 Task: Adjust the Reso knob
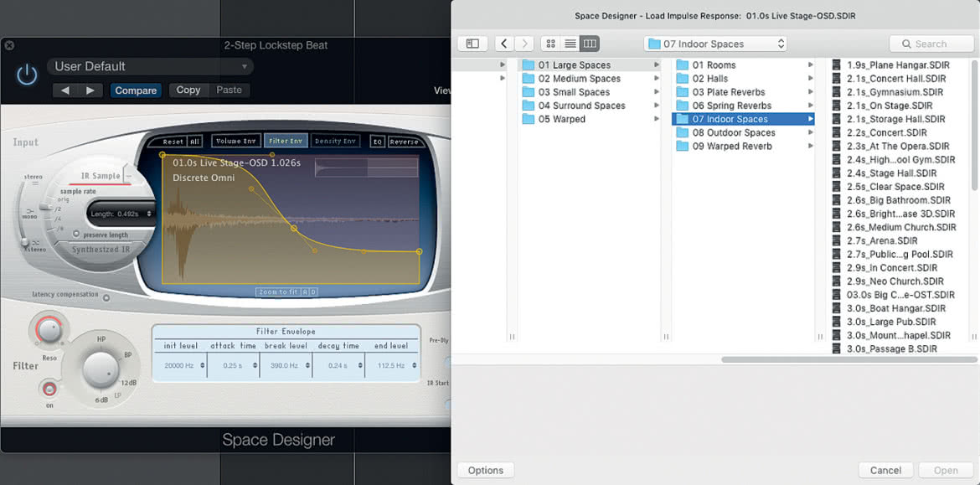click(49, 328)
